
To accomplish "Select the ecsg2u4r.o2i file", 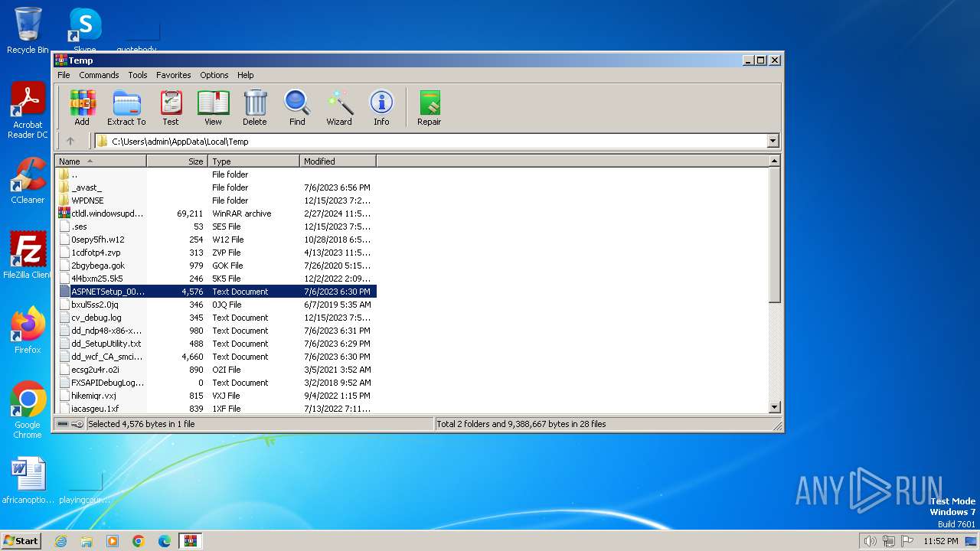I will coord(216,370).
